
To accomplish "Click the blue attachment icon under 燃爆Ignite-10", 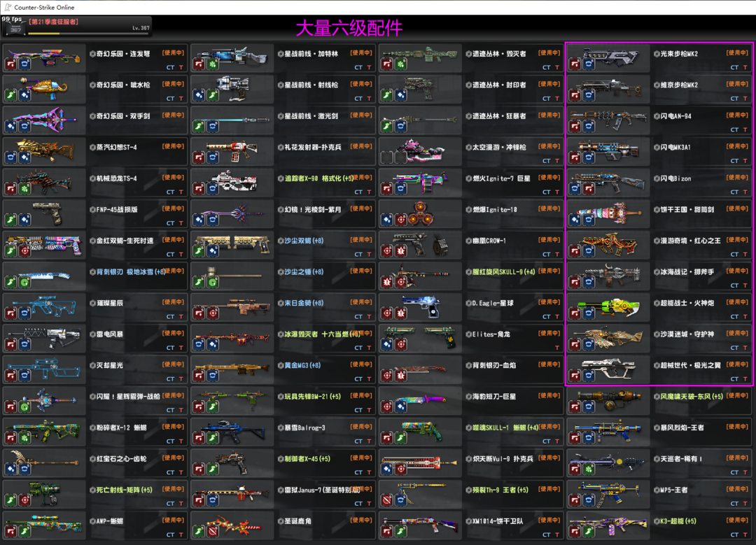I will click(386, 220).
